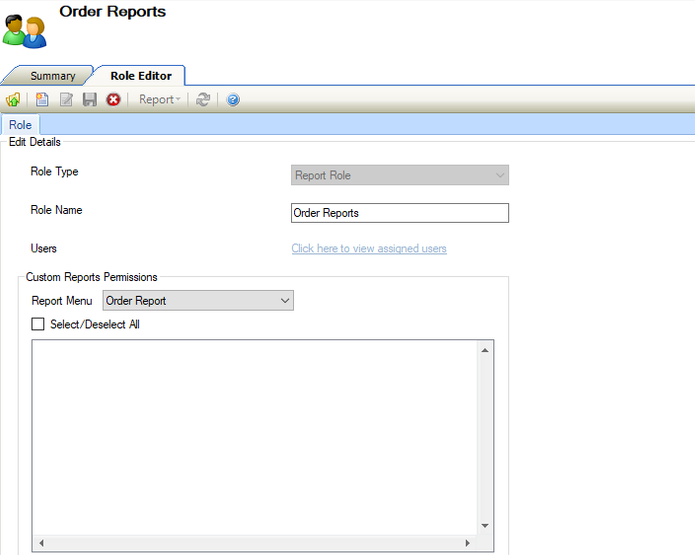Click the link to view assigned users
Screen dimensions: 695x555
point(369,248)
